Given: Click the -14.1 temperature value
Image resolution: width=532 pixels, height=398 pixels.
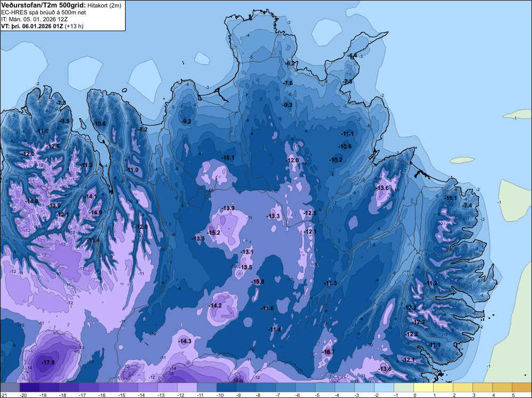Looking at the screenshot, I should (x=90, y=196).
